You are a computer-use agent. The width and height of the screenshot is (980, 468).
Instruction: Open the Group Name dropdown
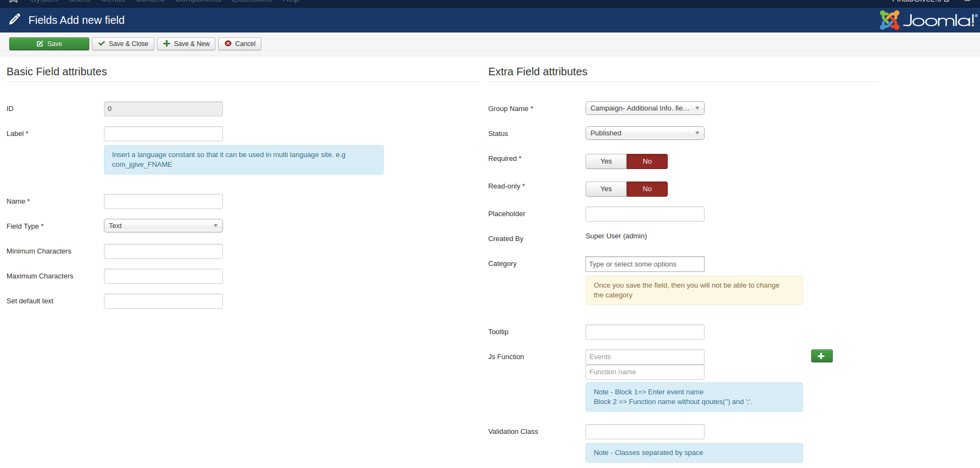coord(644,108)
